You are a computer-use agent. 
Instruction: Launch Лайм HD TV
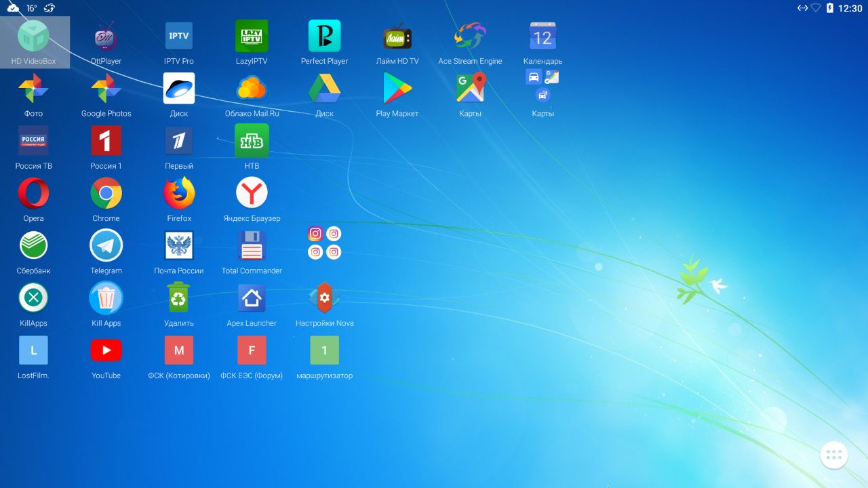pyautogui.click(x=397, y=37)
